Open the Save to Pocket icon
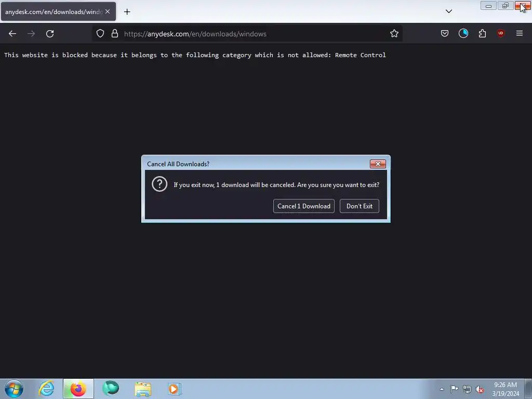The width and height of the screenshot is (532, 399). [445, 34]
